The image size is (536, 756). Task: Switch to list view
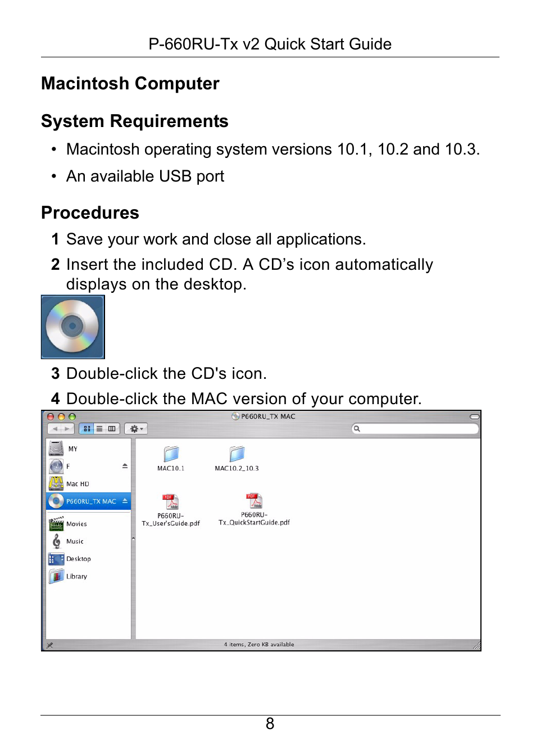99,429
